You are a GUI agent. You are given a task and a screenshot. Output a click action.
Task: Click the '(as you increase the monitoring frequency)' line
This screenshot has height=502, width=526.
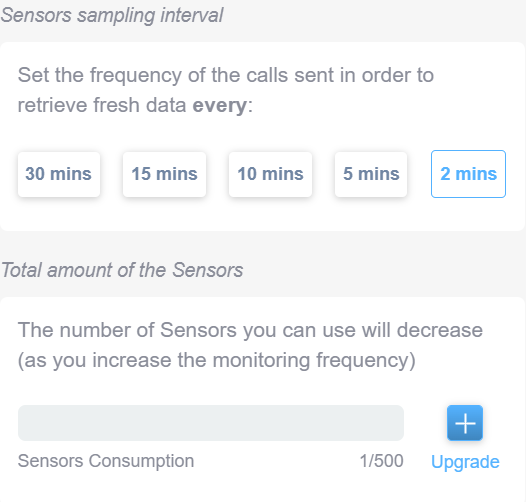(x=217, y=361)
